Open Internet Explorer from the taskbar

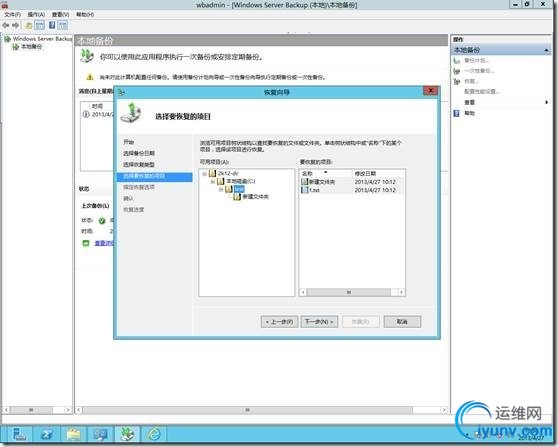pos(154,434)
